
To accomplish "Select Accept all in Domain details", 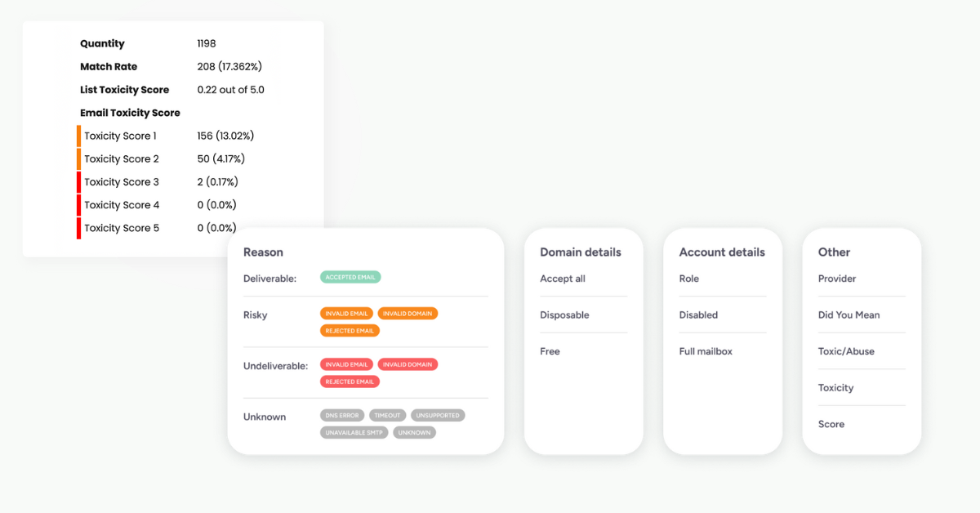I will [563, 279].
